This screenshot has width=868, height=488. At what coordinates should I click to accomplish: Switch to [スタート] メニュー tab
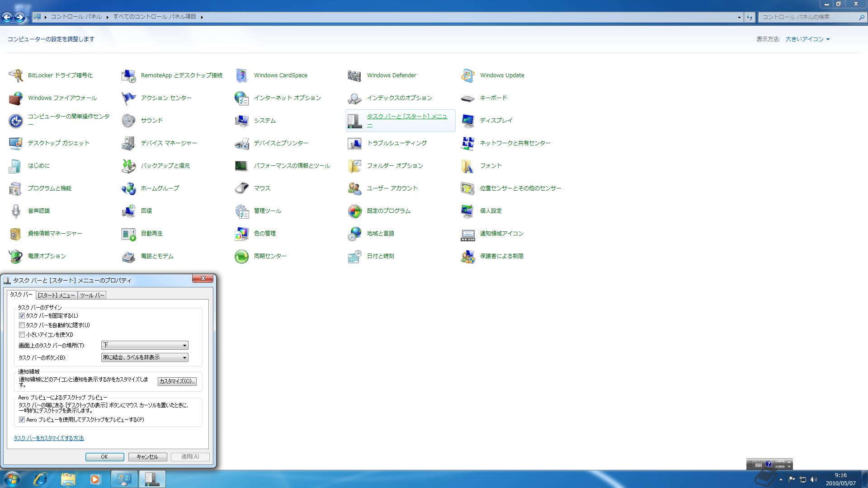click(x=57, y=296)
